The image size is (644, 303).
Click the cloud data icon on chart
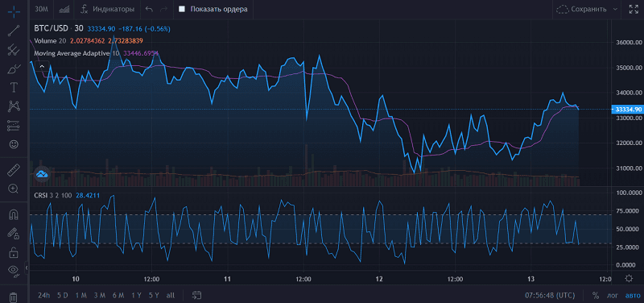43,174
